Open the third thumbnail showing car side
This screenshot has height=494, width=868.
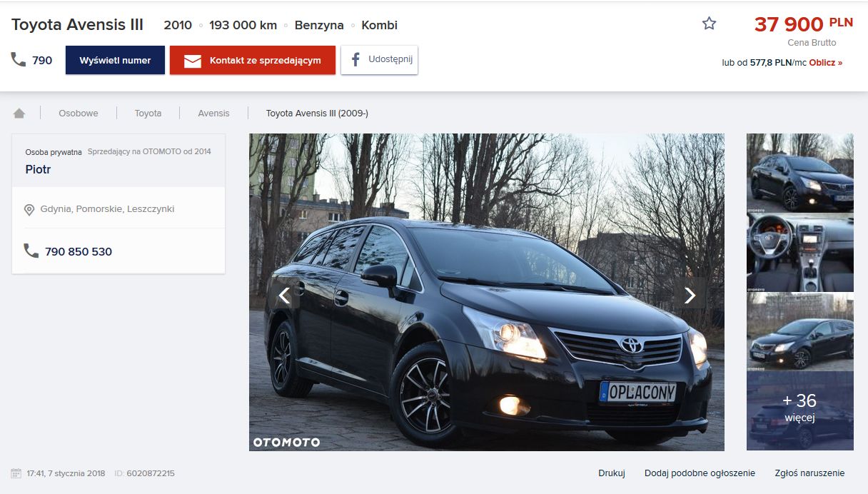coord(799,331)
